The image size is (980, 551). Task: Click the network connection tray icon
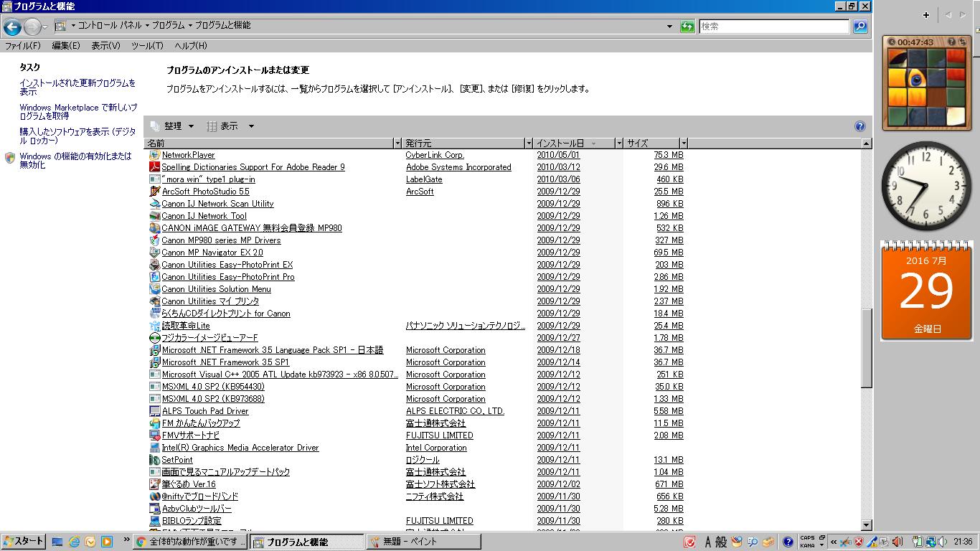tap(930, 542)
